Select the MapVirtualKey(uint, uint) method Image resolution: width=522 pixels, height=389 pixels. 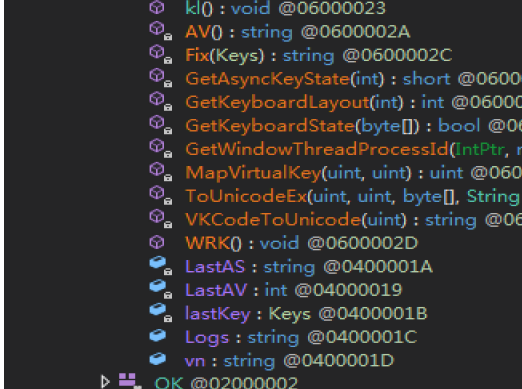point(353,173)
